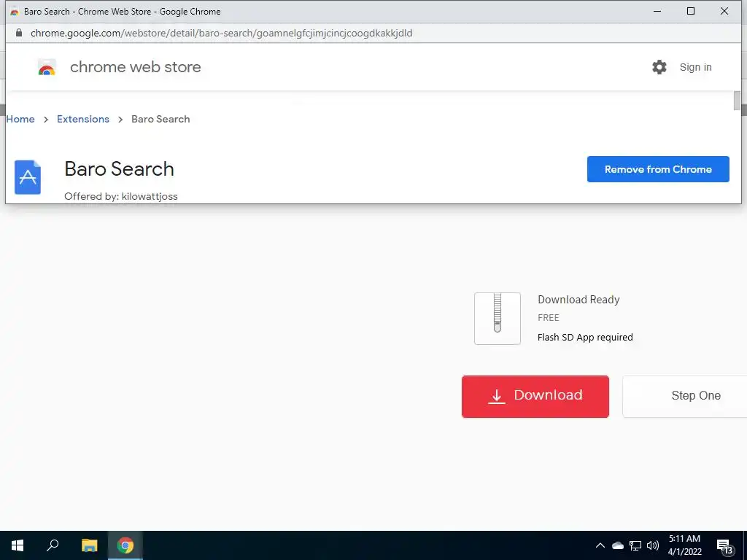
Task: Click the Step One button
Action: (x=685, y=397)
